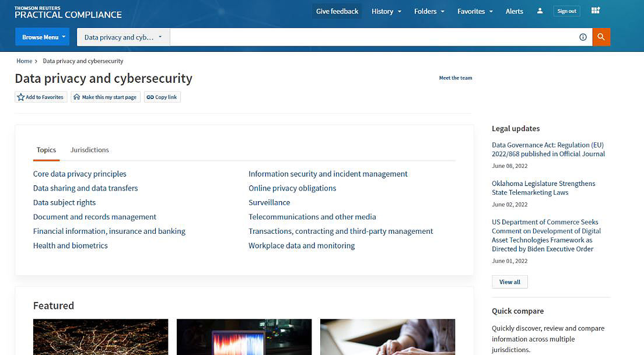
Task: Open the search scope dropdown selector
Action: tap(123, 37)
